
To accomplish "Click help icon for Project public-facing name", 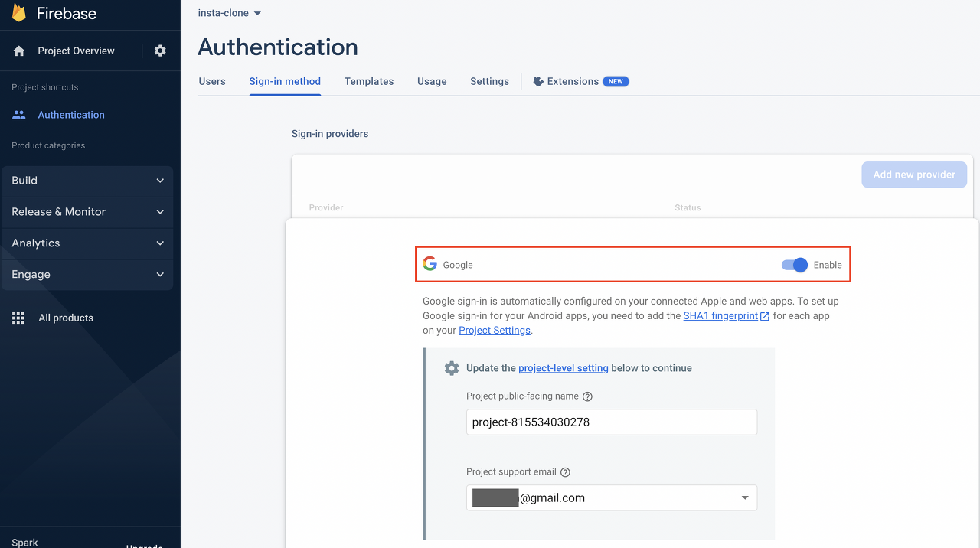I will (587, 396).
